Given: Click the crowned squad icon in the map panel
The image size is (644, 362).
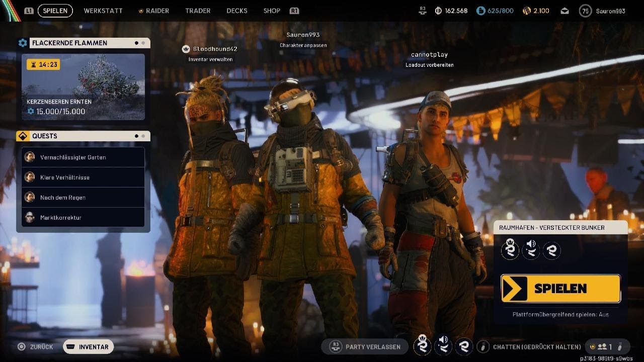Looking at the screenshot, I should click(510, 249).
